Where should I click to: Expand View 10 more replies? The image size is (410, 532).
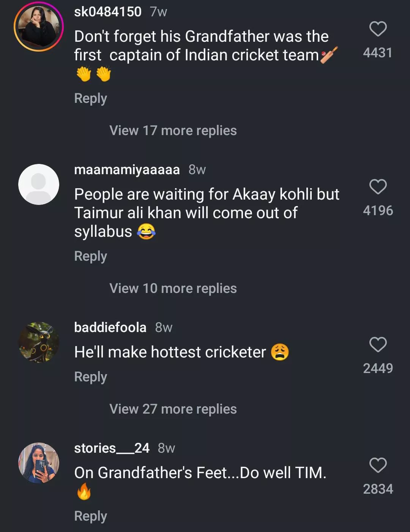[173, 288]
